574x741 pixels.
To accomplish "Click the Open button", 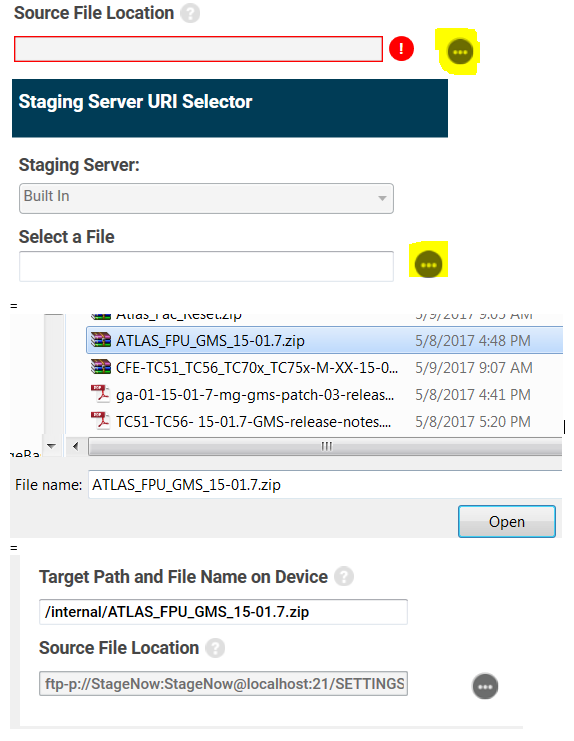I will pos(506,521).
